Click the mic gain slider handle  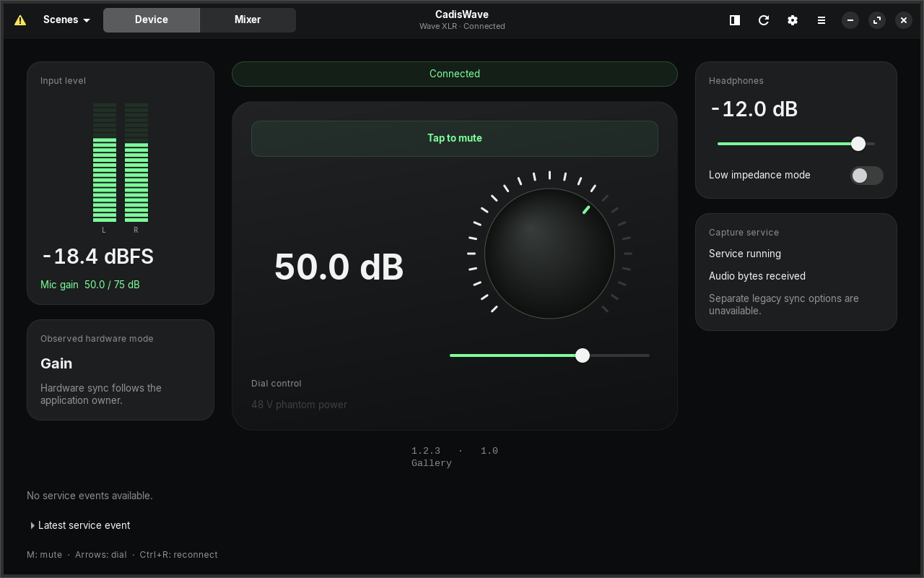[583, 355]
